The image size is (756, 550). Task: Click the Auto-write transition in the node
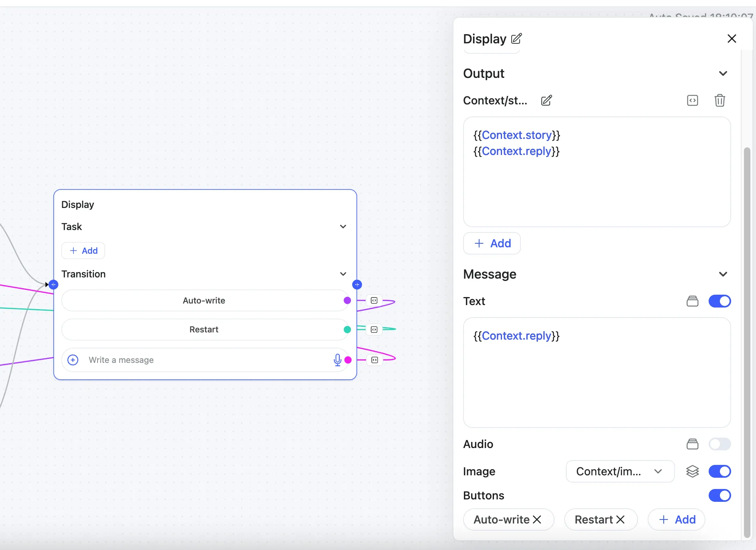click(204, 301)
